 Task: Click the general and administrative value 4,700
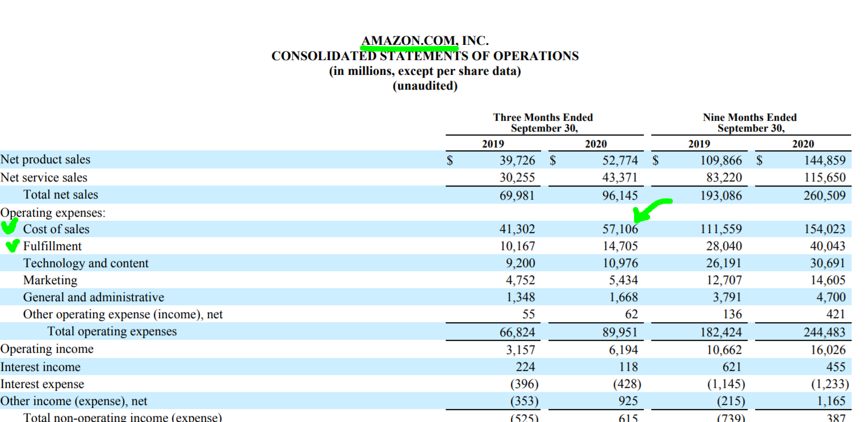tap(831, 297)
